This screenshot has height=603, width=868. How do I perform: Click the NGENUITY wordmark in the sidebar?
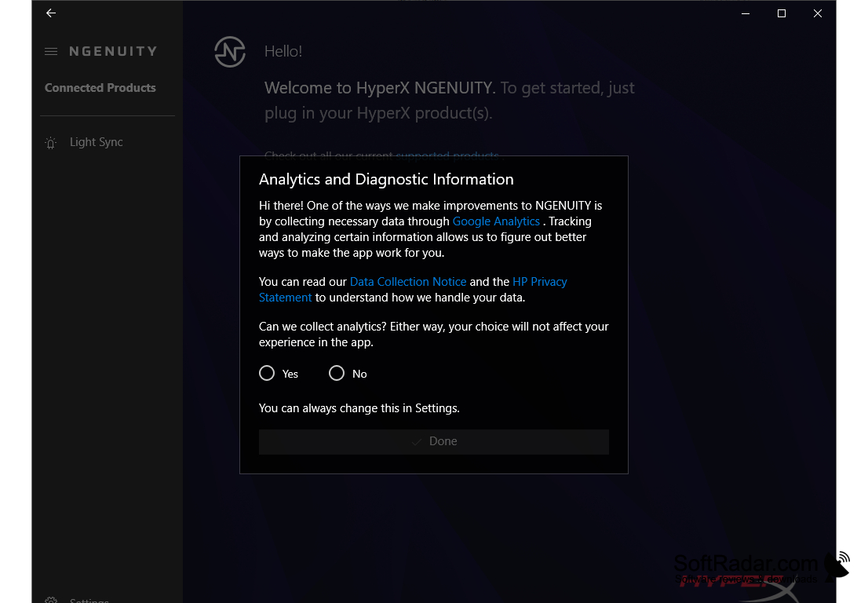click(113, 50)
